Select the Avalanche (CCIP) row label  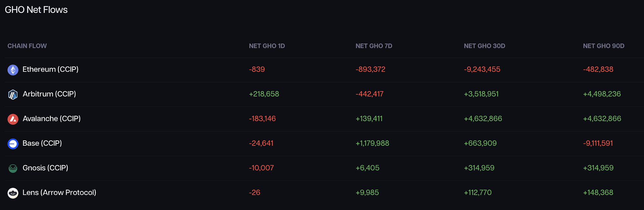(52, 119)
